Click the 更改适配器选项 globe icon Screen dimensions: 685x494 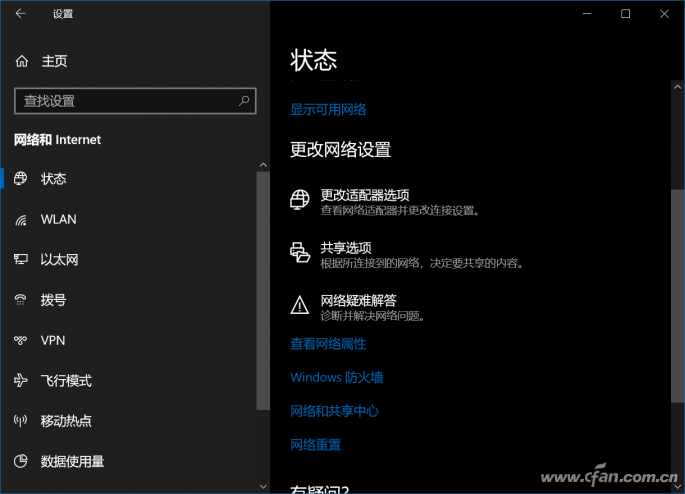coord(300,200)
